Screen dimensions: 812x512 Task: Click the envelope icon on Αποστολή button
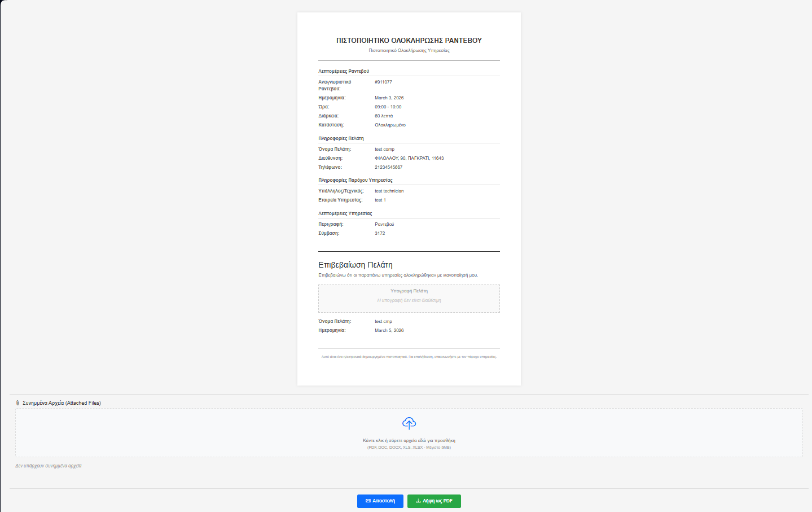(368, 501)
